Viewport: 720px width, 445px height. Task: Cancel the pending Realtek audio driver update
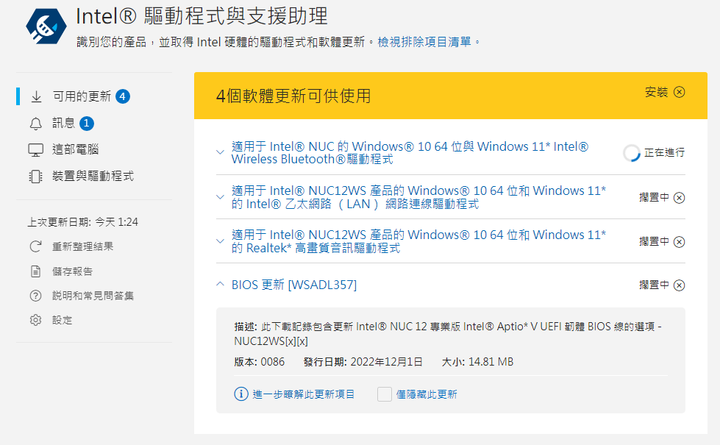pyautogui.click(x=679, y=242)
